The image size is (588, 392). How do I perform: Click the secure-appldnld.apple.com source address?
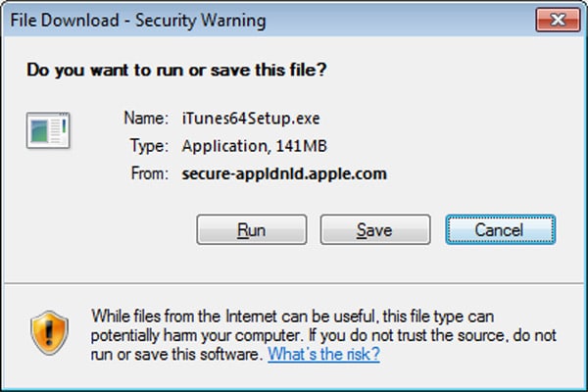click(284, 174)
